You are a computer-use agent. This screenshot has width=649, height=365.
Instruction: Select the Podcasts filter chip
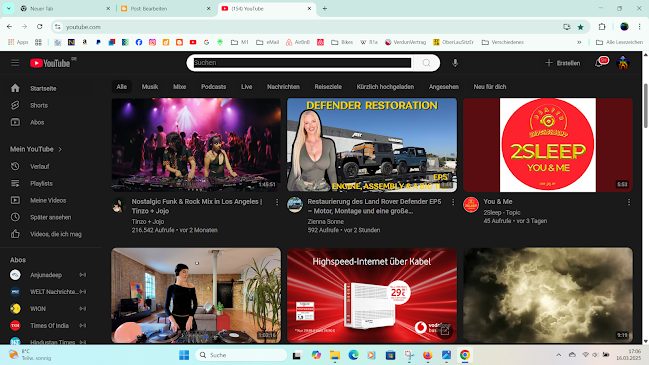[214, 86]
